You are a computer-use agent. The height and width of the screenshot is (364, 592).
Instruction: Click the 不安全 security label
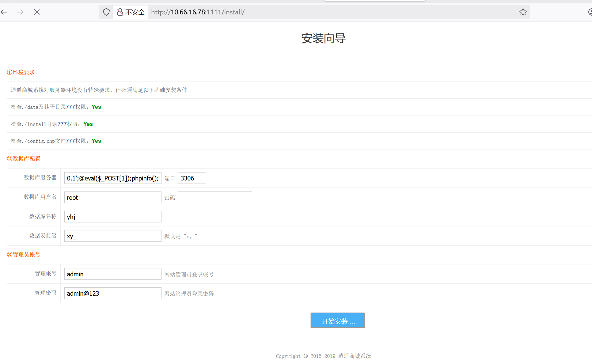[x=135, y=12]
